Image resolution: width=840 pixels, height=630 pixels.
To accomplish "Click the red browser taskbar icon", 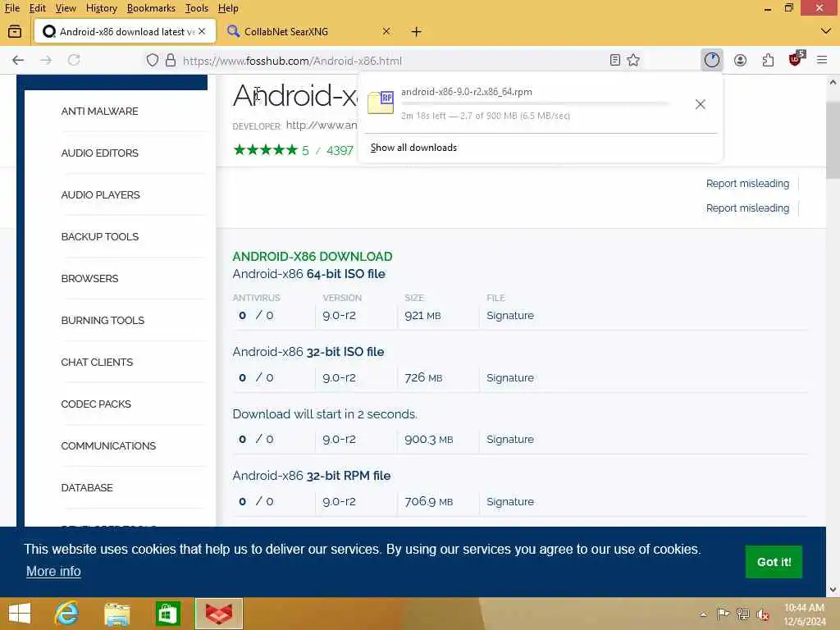I will [x=218, y=614].
